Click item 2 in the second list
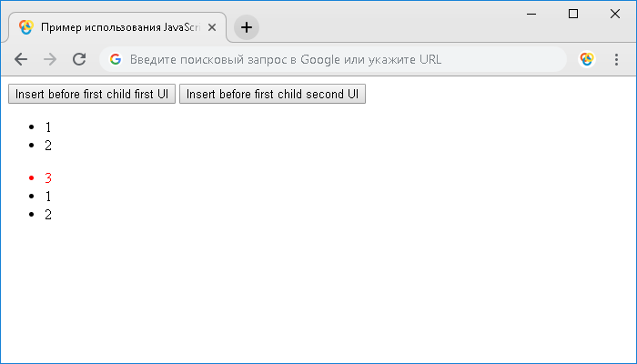The height and width of the screenshot is (364, 637). (x=48, y=215)
